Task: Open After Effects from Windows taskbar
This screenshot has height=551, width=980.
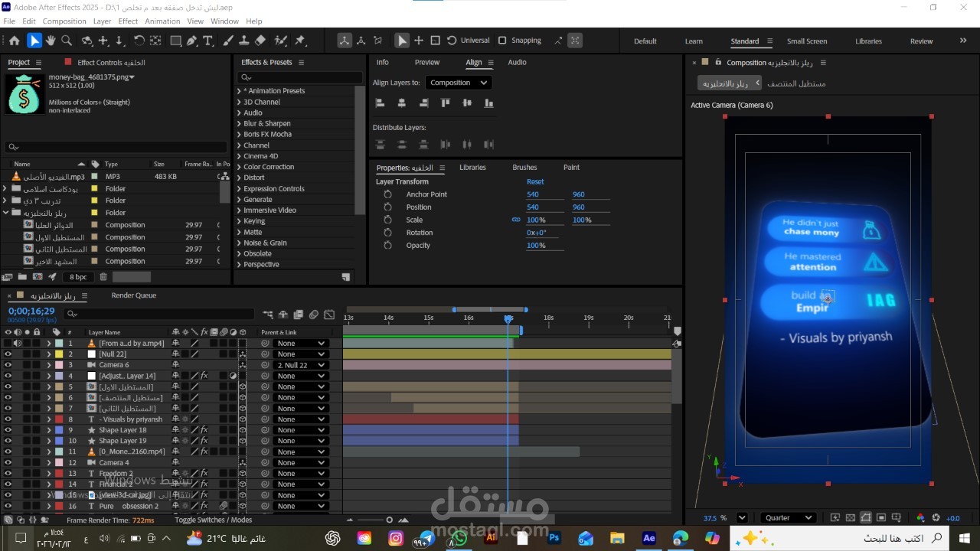Action: 649,538
